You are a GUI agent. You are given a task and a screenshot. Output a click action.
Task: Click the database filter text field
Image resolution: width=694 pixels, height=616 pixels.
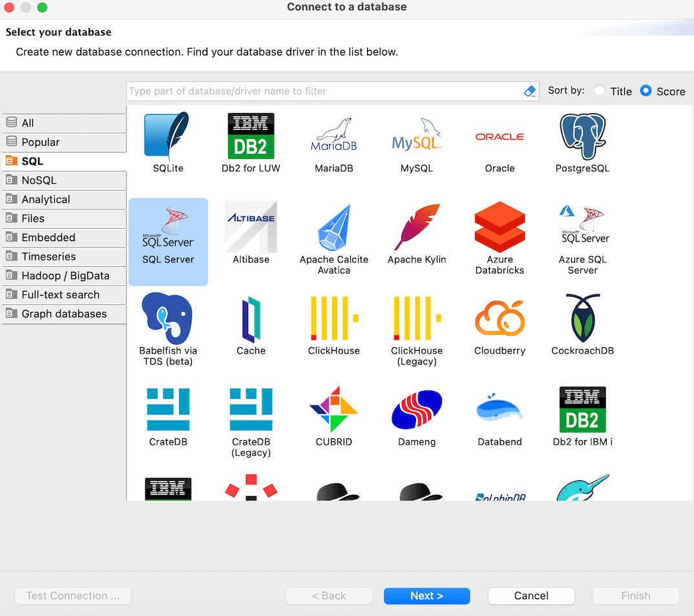click(323, 91)
